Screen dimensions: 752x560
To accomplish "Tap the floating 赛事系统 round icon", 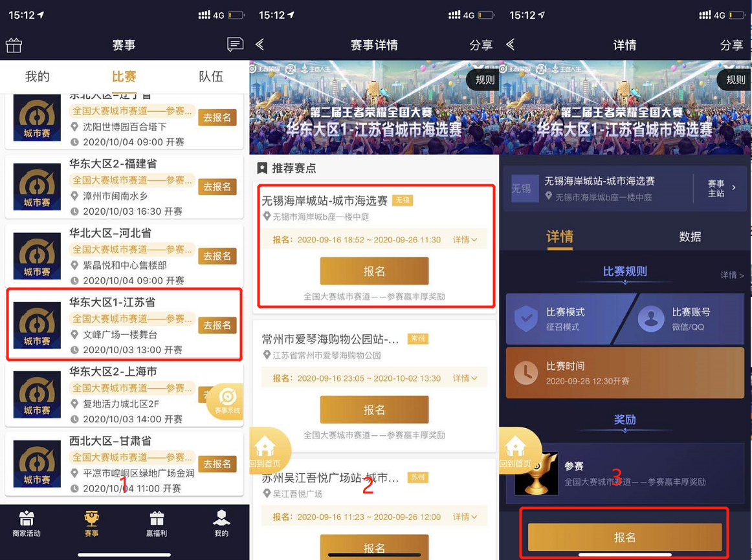I will pyautogui.click(x=227, y=401).
